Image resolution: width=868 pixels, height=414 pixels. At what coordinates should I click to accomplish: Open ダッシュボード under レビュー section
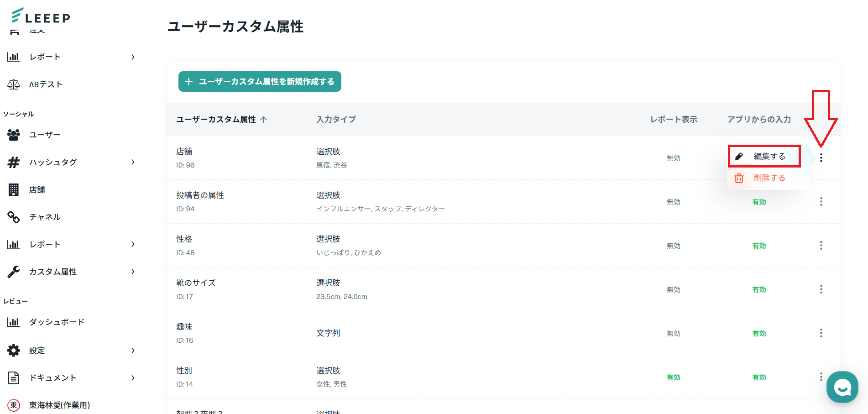pos(57,322)
